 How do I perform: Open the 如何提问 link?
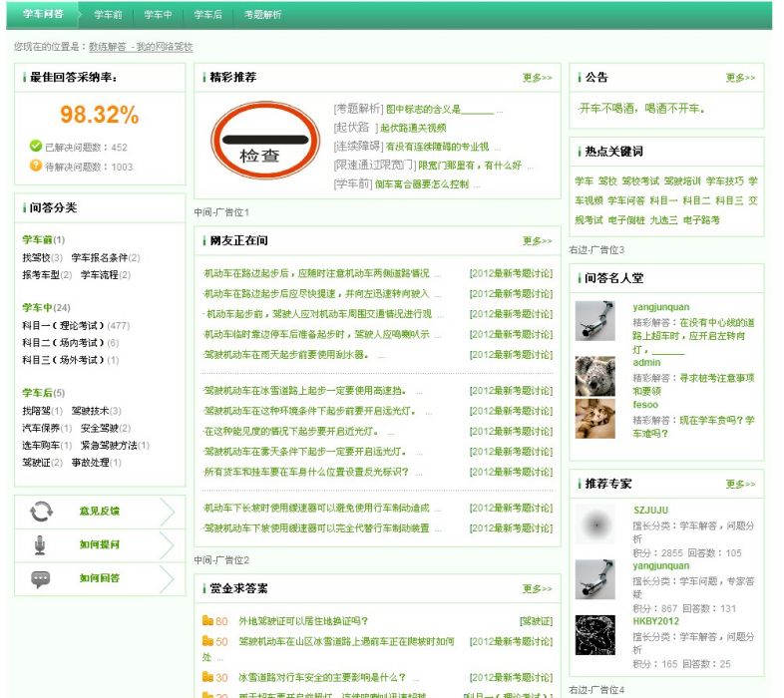tap(100, 544)
